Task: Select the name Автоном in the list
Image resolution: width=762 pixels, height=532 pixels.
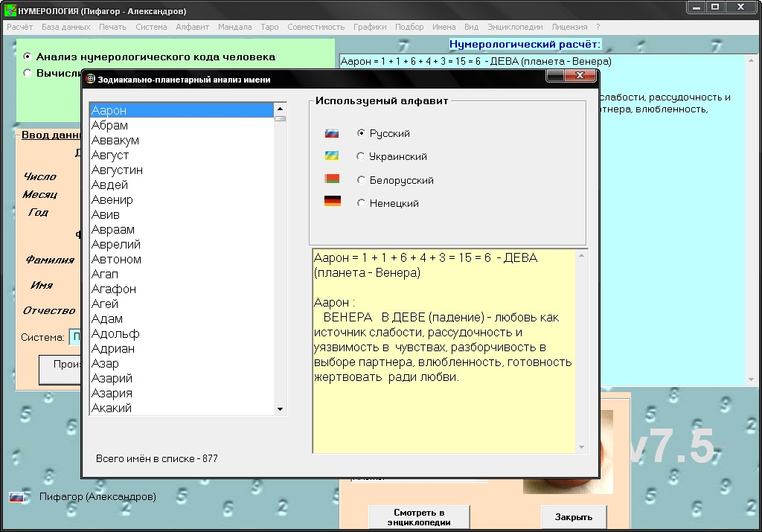Action: pos(182,259)
